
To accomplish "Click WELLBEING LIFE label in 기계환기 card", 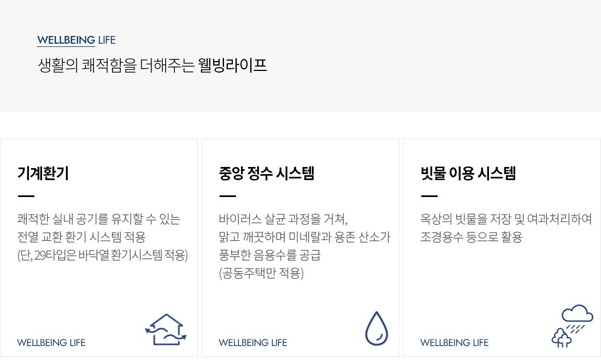I will click(x=51, y=343).
